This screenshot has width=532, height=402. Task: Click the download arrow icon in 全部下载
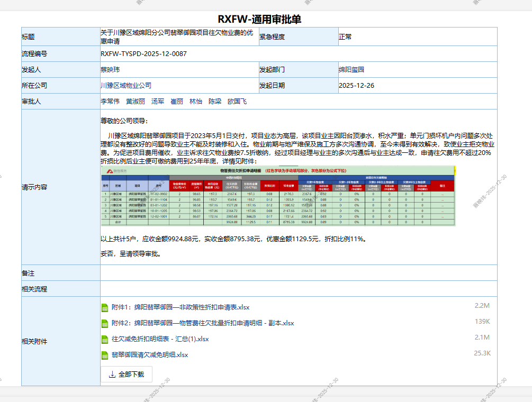pos(112,374)
